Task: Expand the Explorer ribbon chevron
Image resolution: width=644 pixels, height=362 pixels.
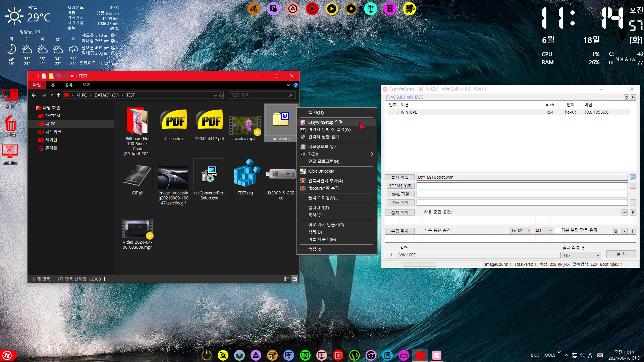Action: point(288,85)
